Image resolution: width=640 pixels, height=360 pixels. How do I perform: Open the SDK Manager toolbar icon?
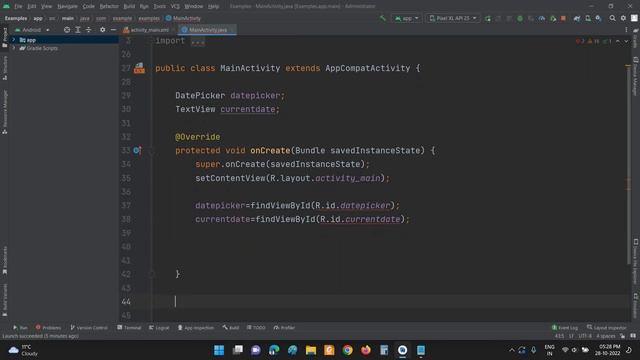tap(598, 18)
